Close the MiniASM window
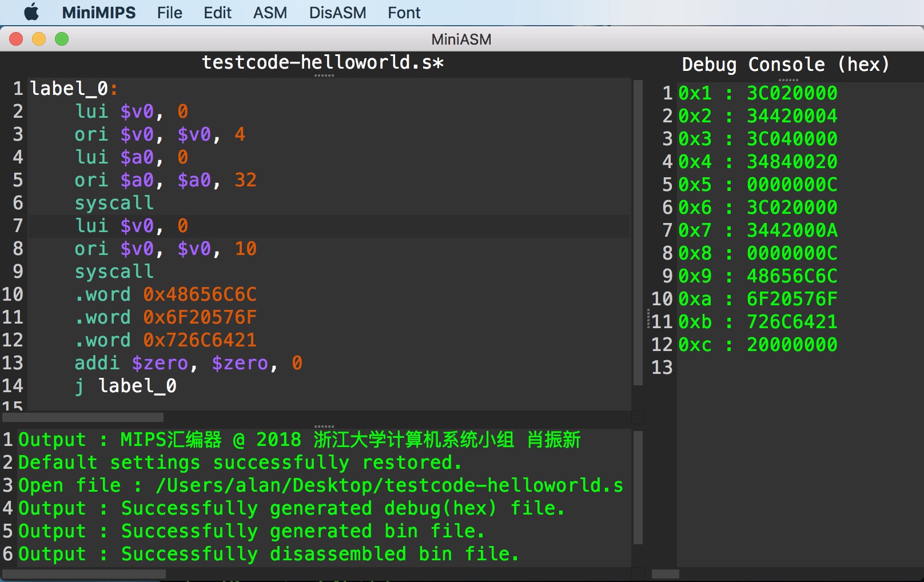Viewport: 924px width, 582px height. click(16, 39)
